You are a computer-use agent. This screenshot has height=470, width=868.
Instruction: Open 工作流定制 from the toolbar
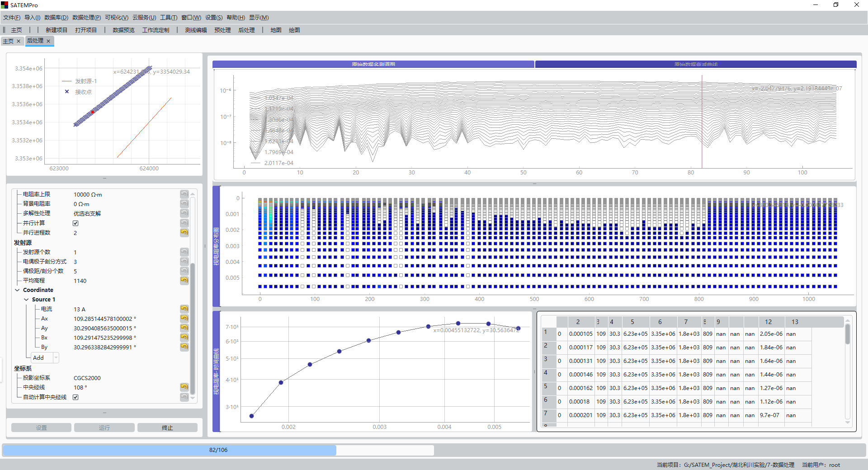(156, 30)
